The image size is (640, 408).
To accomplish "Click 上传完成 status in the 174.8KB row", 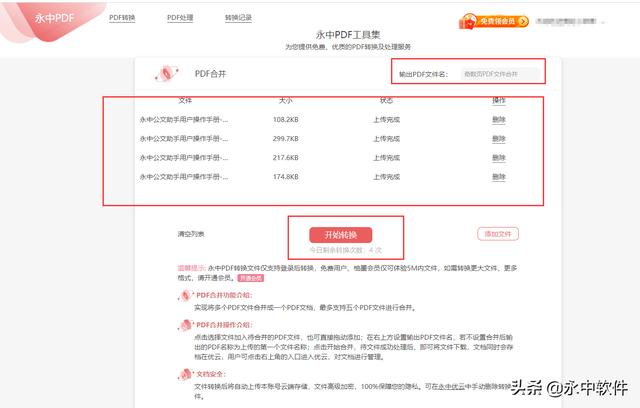I will [387, 177].
